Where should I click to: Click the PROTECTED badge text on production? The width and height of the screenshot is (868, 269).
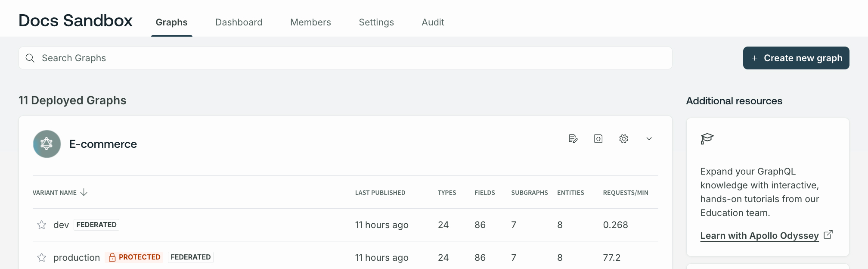click(x=139, y=257)
